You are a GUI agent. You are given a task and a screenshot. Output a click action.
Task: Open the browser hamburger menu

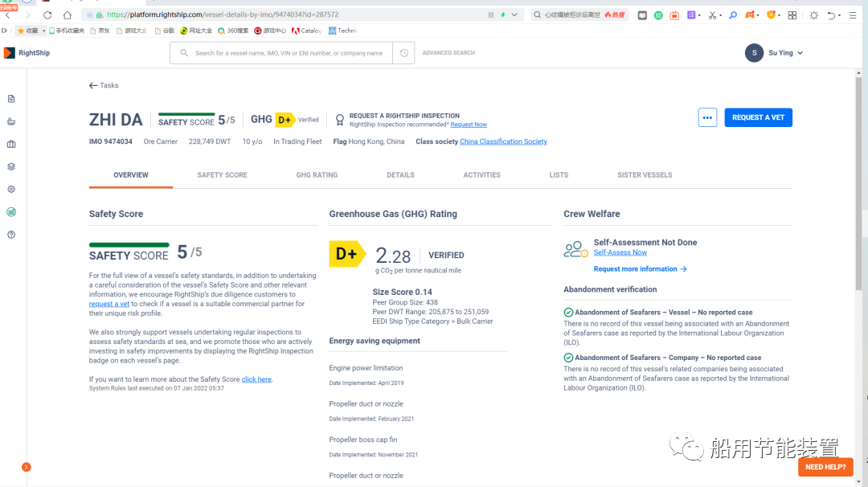click(x=853, y=15)
